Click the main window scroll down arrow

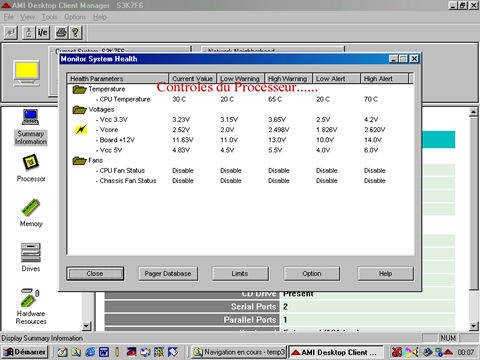coord(473,326)
